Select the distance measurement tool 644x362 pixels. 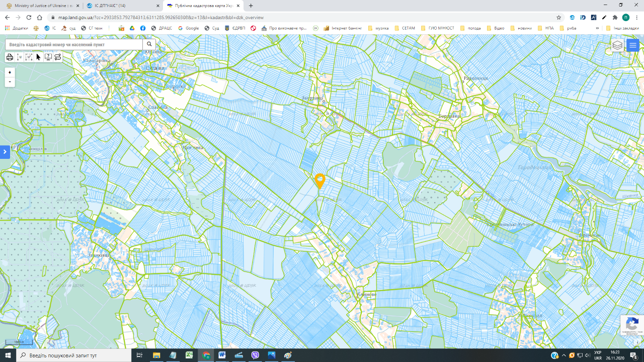19,57
